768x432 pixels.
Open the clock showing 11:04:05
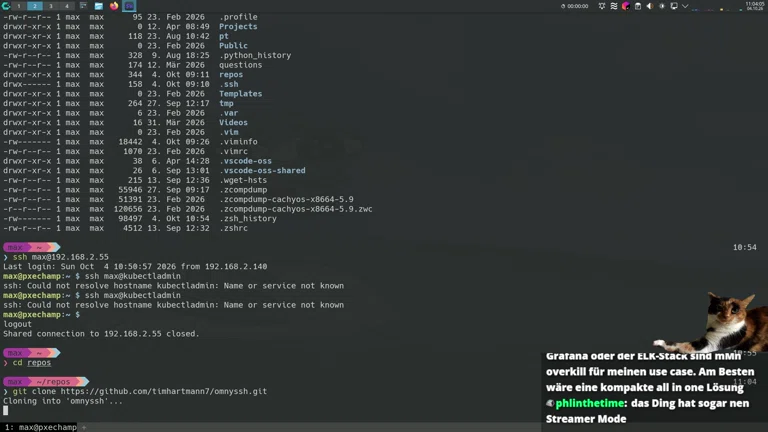point(754,6)
